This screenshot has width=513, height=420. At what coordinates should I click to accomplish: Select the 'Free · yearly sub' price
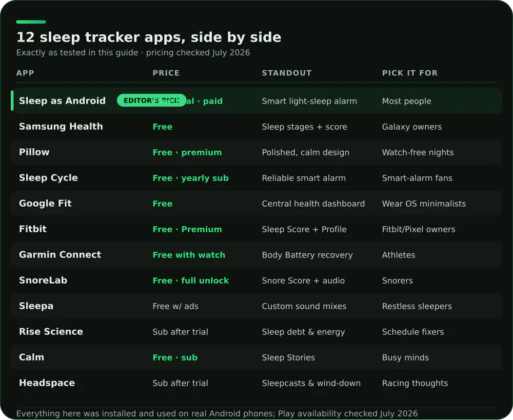(190, 178)
